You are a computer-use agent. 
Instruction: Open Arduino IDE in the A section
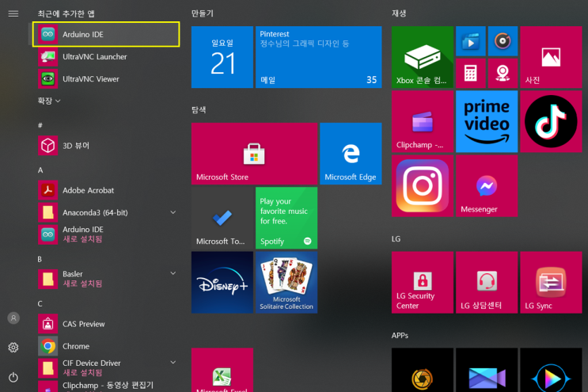pyautogui.click(x=106, y=234)
